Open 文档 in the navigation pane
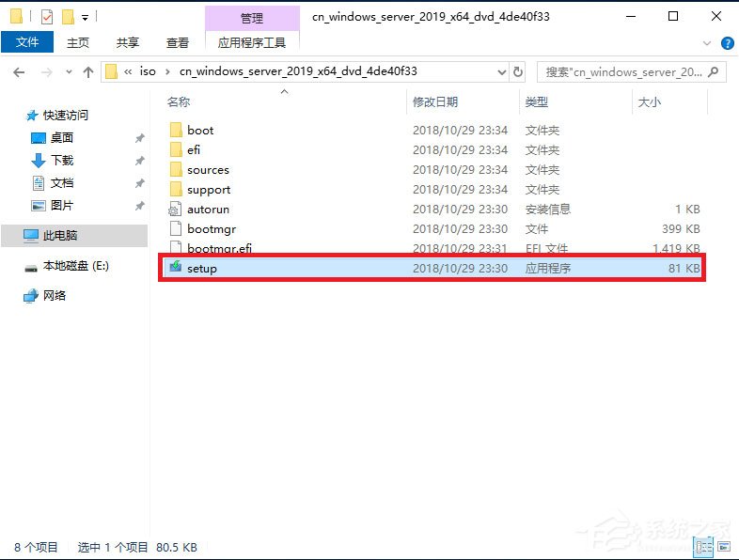The image size is (739, 560). click(x=62, y=183)
